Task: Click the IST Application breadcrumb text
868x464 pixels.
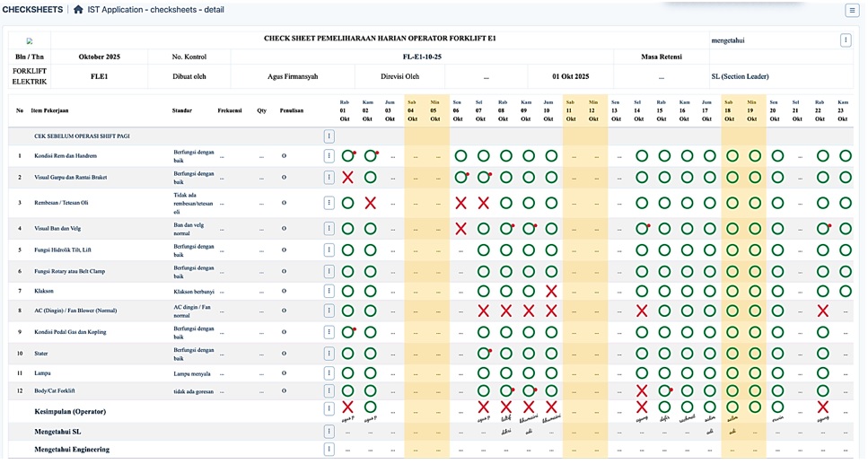Action: pyautogui.click(x=155, y=10)
